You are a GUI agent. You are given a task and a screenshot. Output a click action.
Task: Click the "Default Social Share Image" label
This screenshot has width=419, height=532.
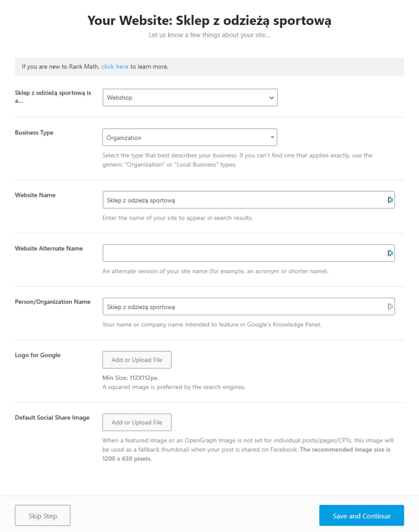point(52,418)
